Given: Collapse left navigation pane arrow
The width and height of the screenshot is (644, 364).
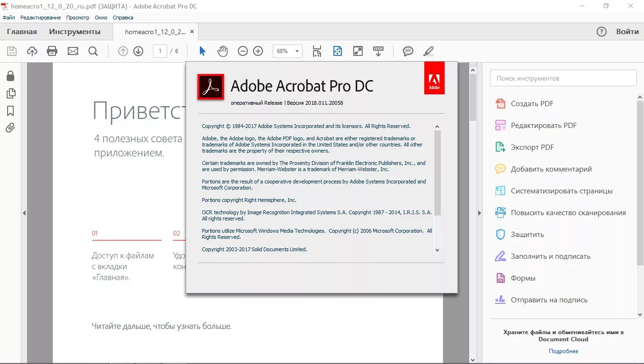Looking at the screenshot, I should [x=24, y=213].
